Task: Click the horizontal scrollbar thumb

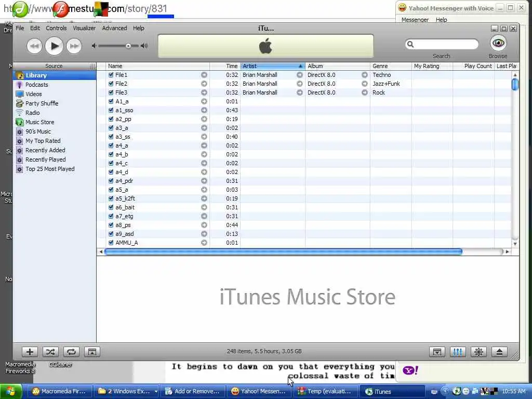Action: coord(283,252)
